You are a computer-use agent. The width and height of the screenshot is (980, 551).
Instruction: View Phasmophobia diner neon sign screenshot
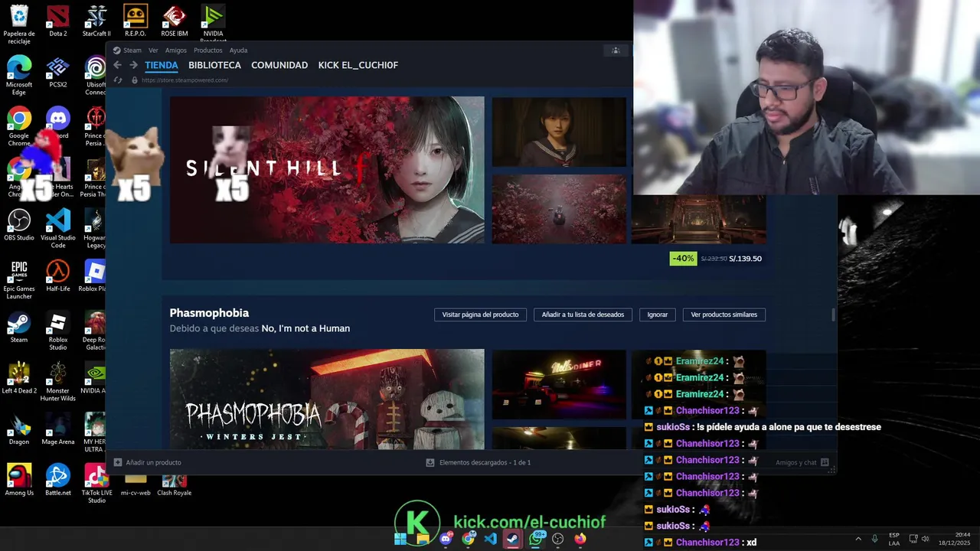pos(559,384)
